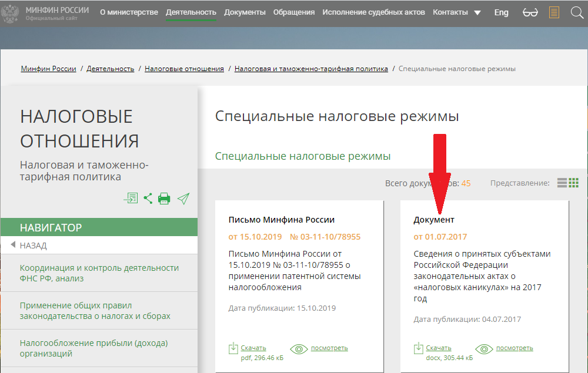Open description about патентной системы налогообложения
Screen dimensions: 588x373
[295, 271]
